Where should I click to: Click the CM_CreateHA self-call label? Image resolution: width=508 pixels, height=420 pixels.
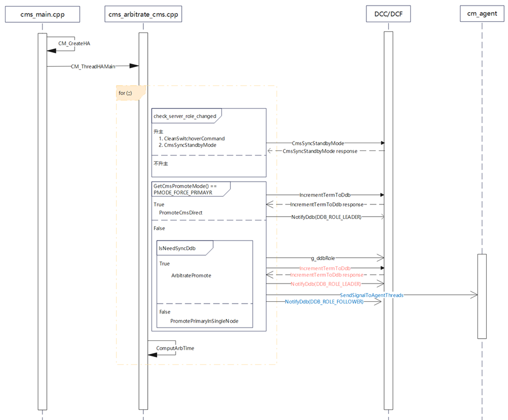click(x=74, y=43)
